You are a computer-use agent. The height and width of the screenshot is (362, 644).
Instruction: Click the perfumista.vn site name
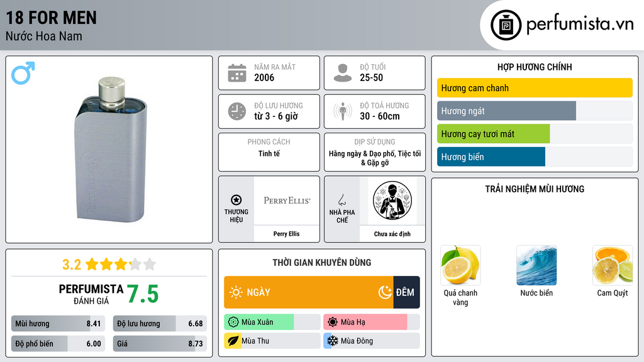click(580, 24)
